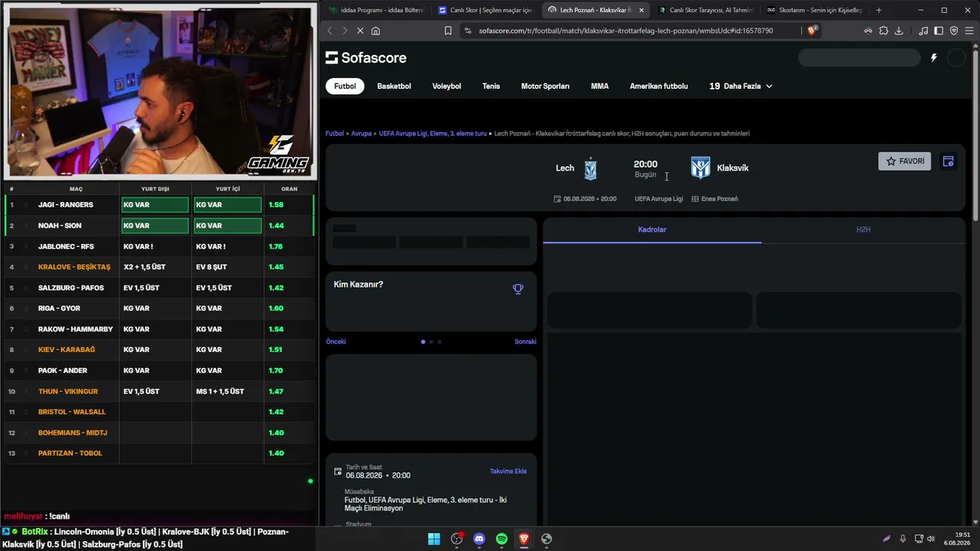Open the taskbar clock showing 19:51

coord(957,539)
